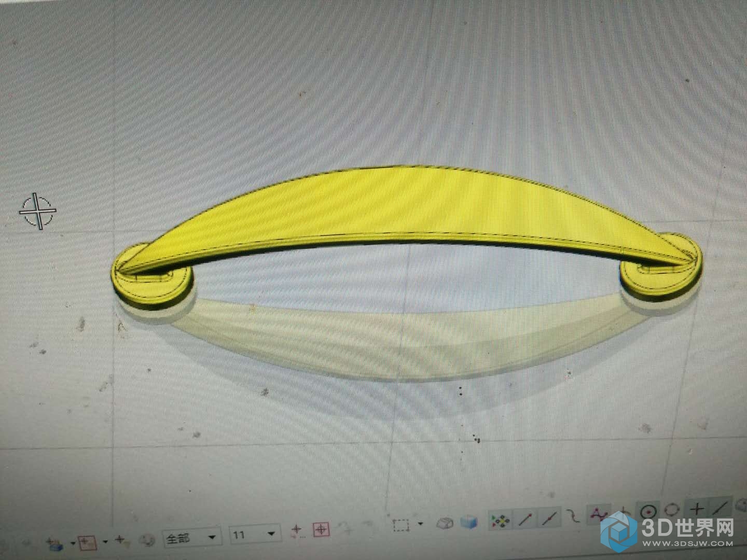This screenshot has width=747, height=560.
Task: Click the pink boxed crosshair selection filter icon
Action: click(x=88, y=543)
